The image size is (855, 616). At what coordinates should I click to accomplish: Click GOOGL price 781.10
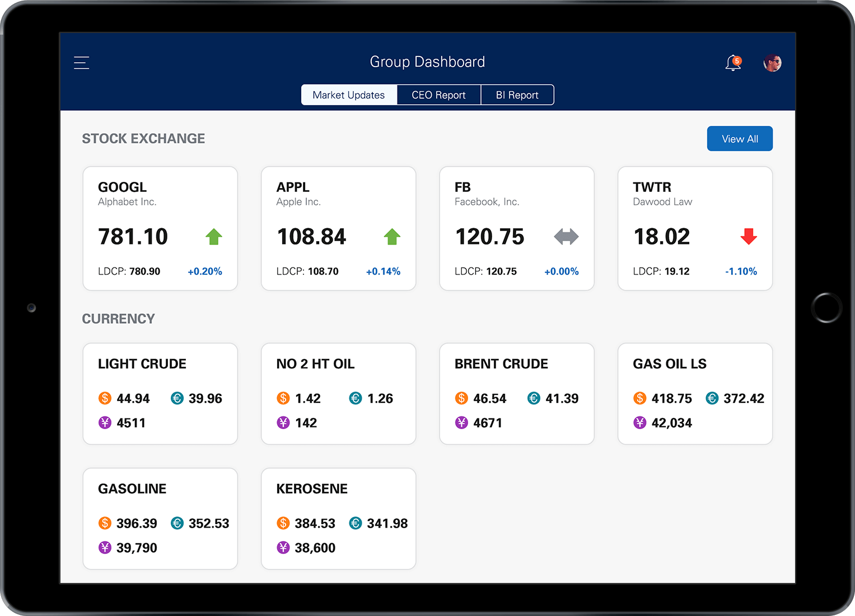click(133, 237)
